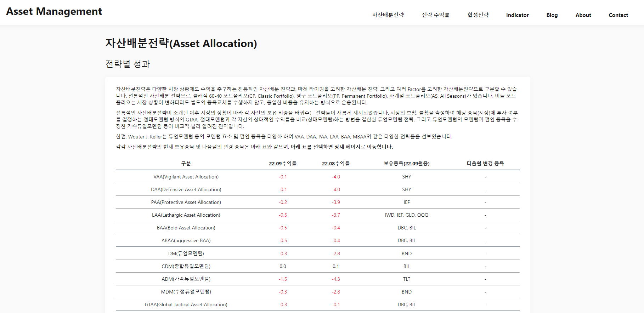This screenshot has width=644, height=313.
Task: Open the Asset Management home title
Action: pyautogui.click(x=54, y=11)
